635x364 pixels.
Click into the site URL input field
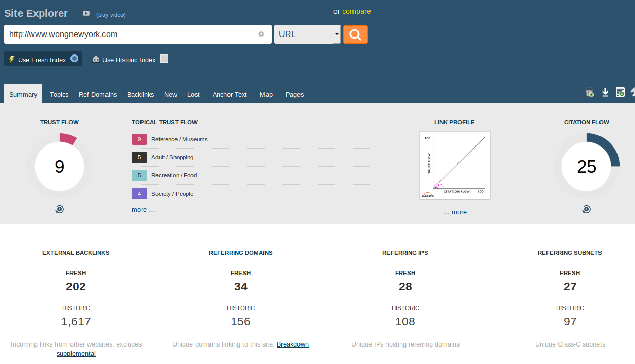129,34
